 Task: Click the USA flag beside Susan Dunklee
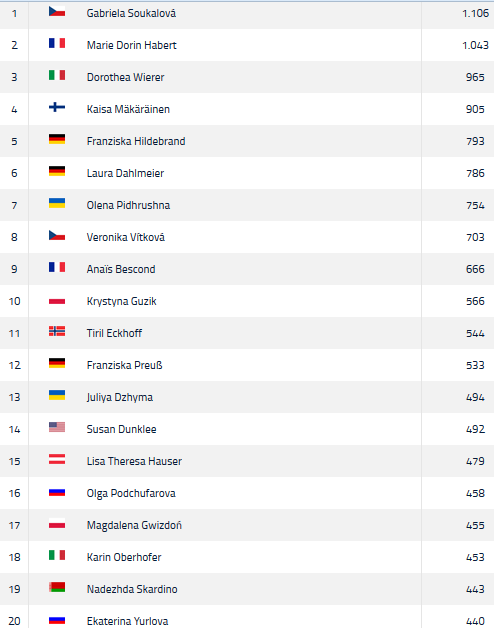(x=57, y=427)
